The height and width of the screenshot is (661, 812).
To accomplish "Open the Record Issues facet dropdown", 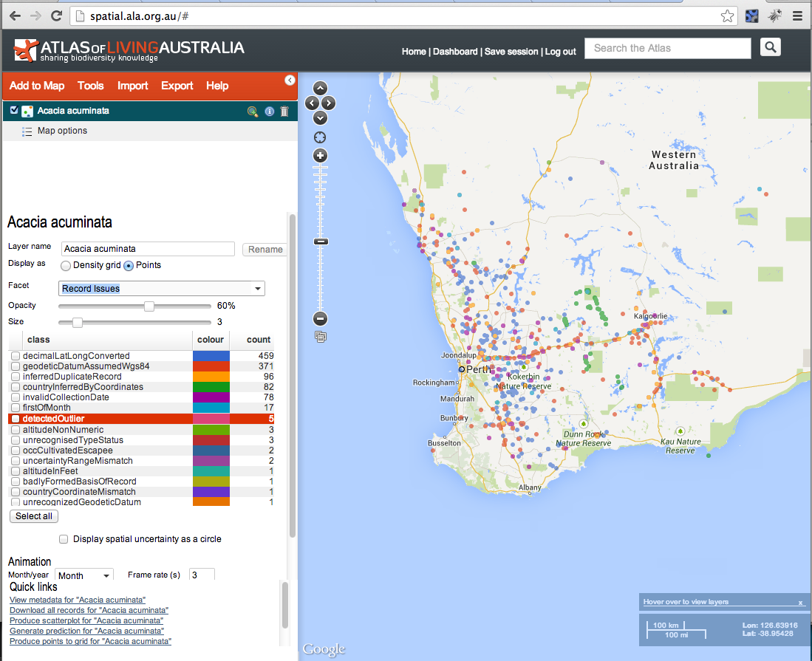I will tap(161, 289).
